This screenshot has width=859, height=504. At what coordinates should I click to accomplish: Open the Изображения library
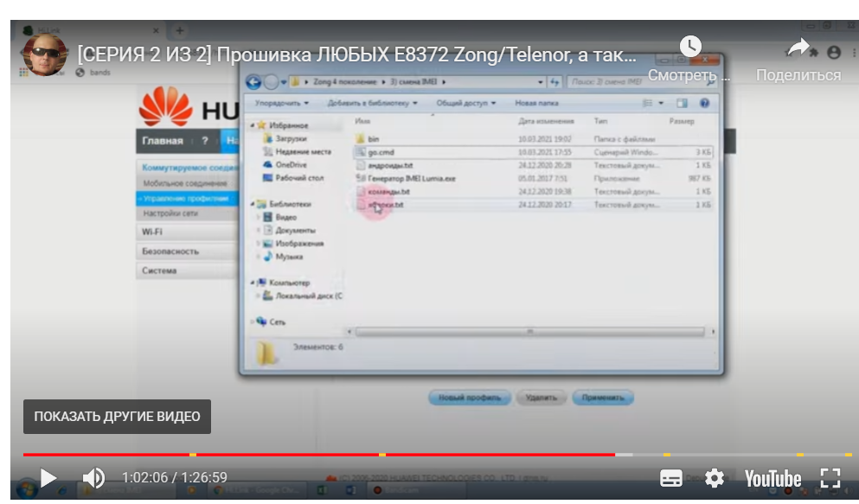coord(299,244)
